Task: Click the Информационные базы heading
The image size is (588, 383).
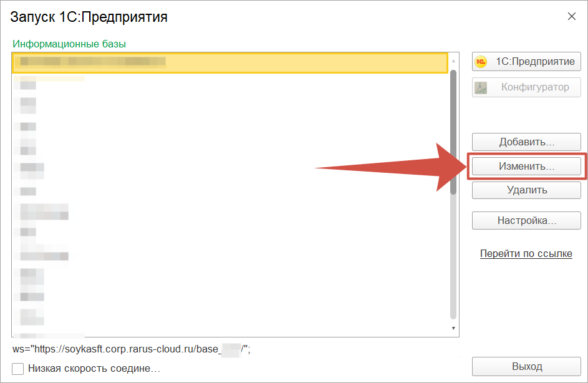Action: click(x=69, y=44)
